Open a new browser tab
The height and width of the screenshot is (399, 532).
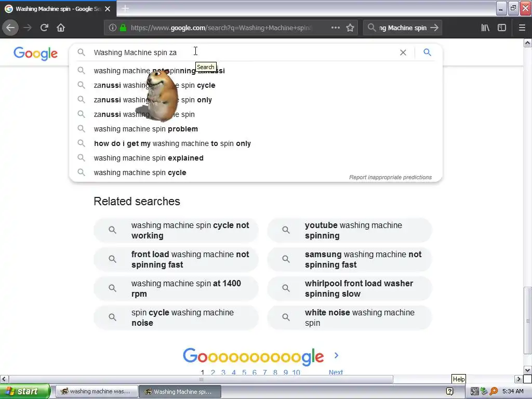click(x=125, y=8)
